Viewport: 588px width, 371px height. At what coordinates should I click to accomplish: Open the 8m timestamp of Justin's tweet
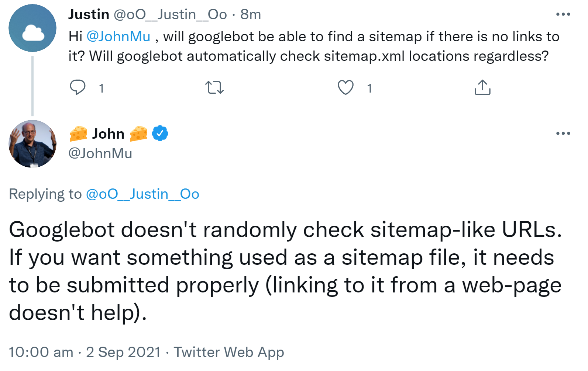(251, 14)
